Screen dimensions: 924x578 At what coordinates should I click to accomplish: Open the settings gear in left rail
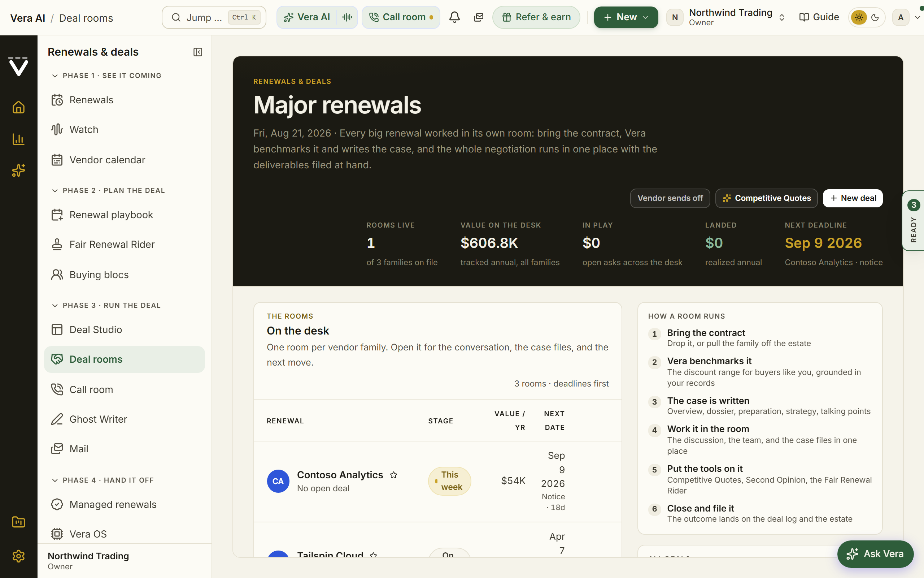[18, 556]
